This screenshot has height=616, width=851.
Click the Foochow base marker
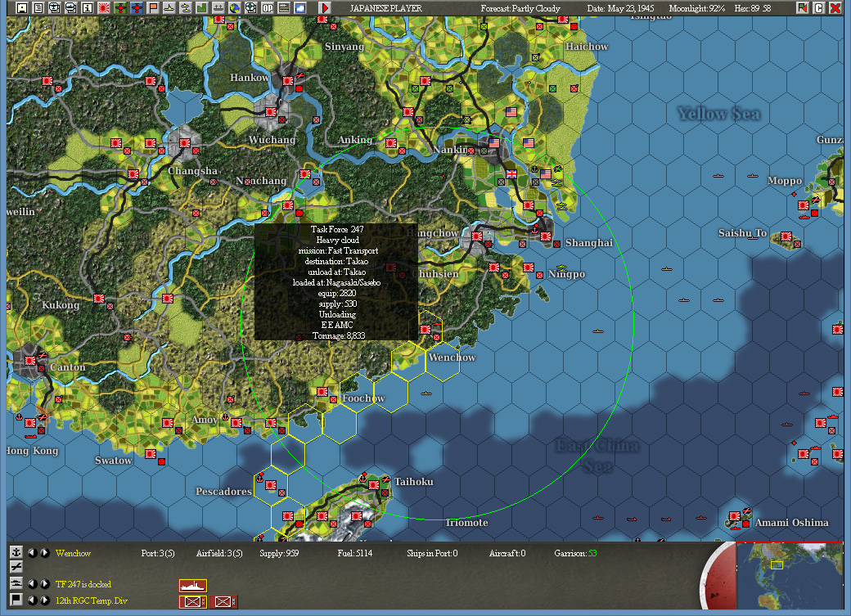(322, 391)
